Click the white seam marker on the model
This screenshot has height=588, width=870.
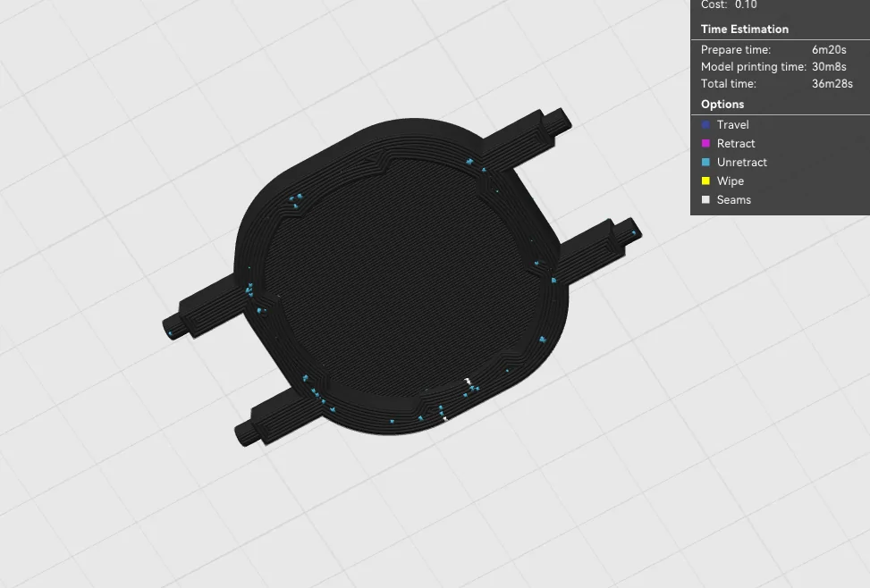click(x=469, y=382)
